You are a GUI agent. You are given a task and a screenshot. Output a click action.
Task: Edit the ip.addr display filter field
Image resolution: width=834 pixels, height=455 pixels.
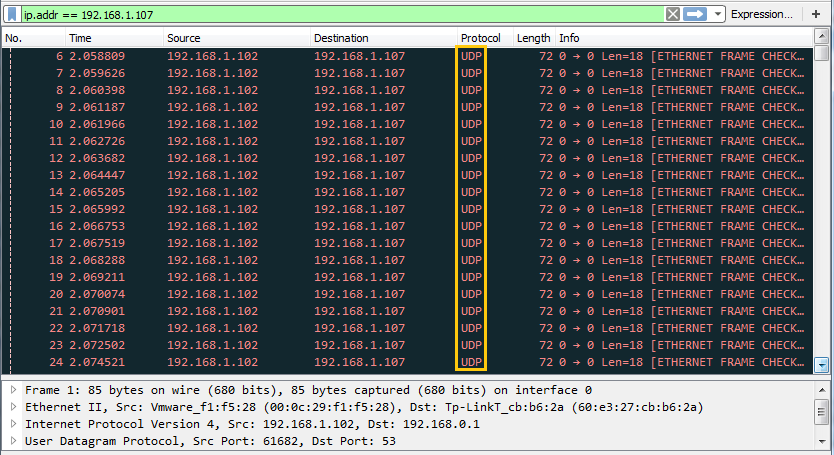[343, 14]
